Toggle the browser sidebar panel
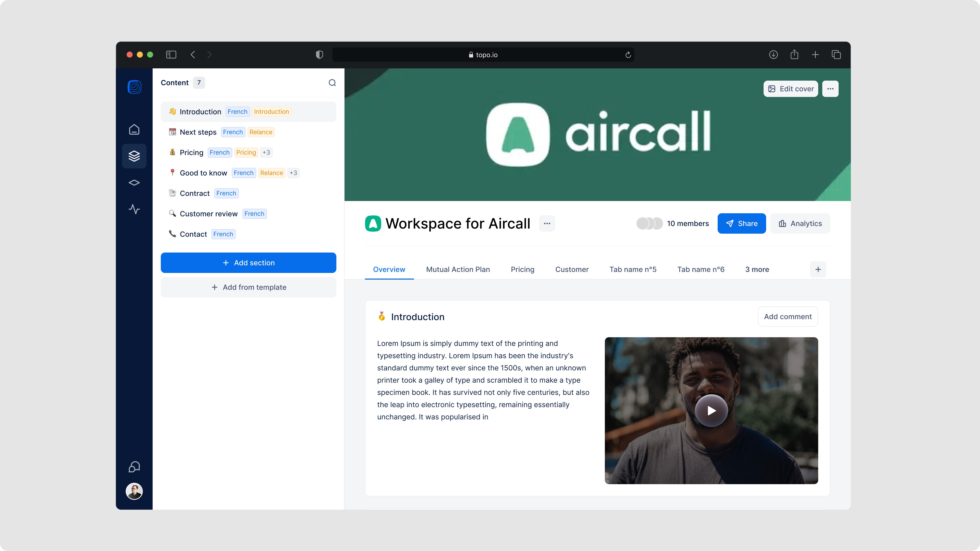This screenshot has height=551, width=980. point(171,55)
